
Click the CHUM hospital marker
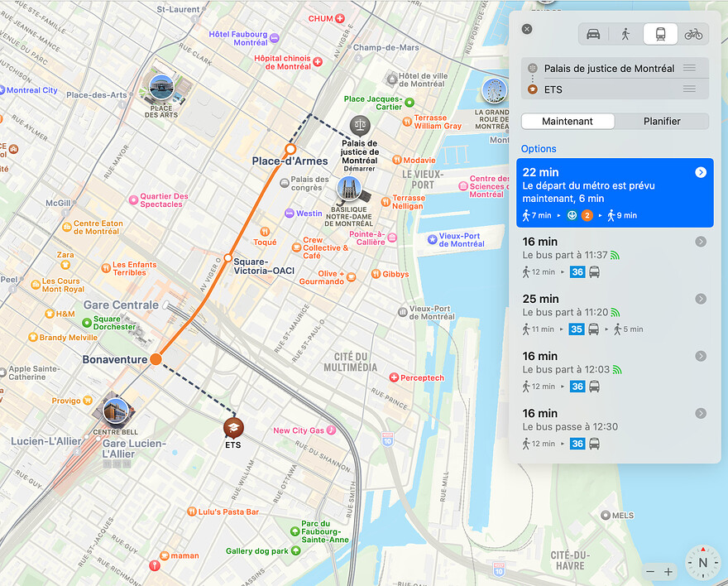pos(340,18)
